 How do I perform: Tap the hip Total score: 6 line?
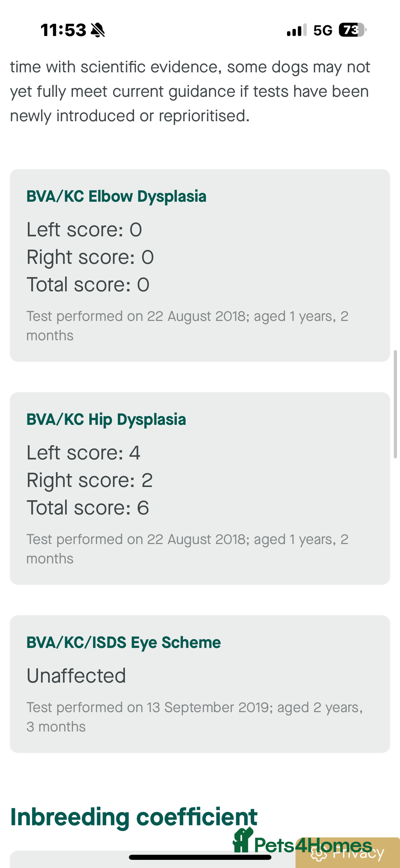coord(88,508)
